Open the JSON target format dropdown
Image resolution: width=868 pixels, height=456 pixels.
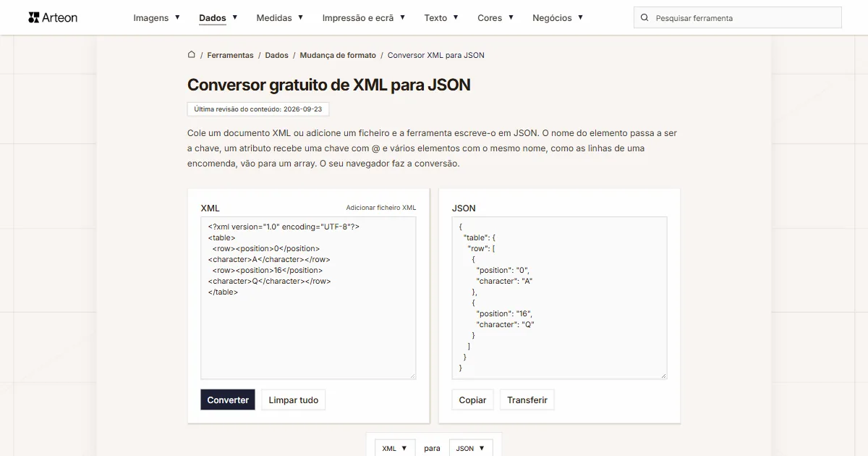tap(471, 448)
